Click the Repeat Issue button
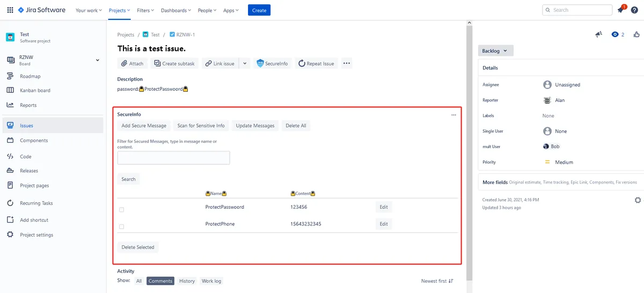The image size is (644, 293). pyautogui.click(x=316, y=63)
